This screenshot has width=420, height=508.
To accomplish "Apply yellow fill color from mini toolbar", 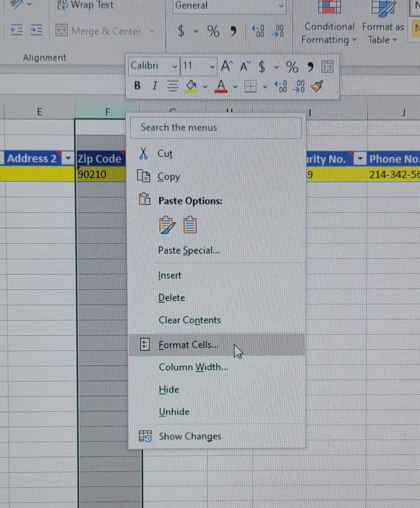I will pyautogui.click(x=191, y=86).
